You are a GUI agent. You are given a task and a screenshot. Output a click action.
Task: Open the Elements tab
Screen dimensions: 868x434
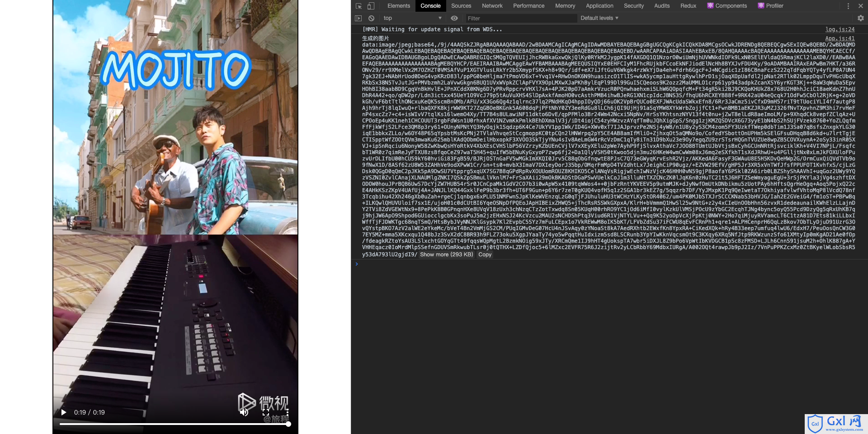coord(399,6)
